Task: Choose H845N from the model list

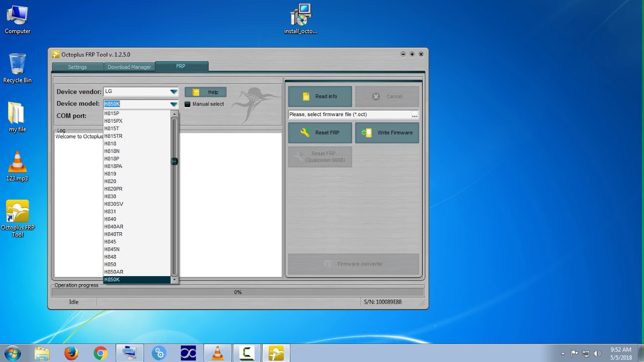Action: [137, 249]
